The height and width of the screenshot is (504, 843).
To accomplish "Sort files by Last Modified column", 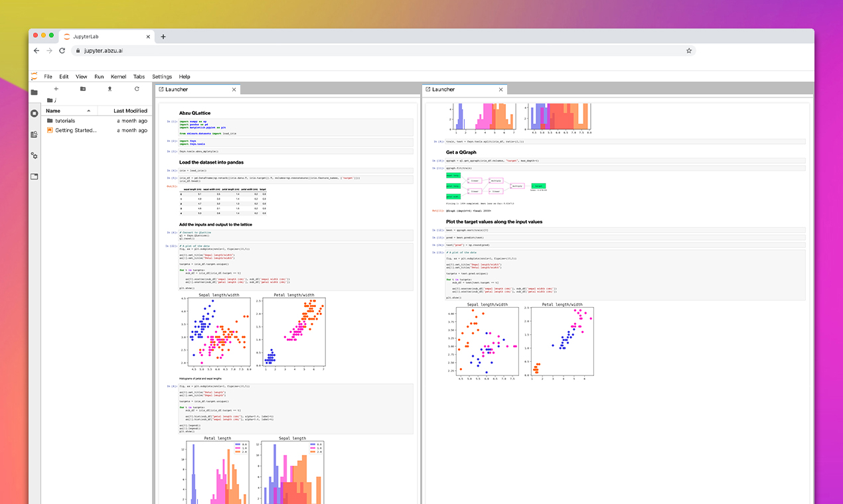I will coord(130,111).
